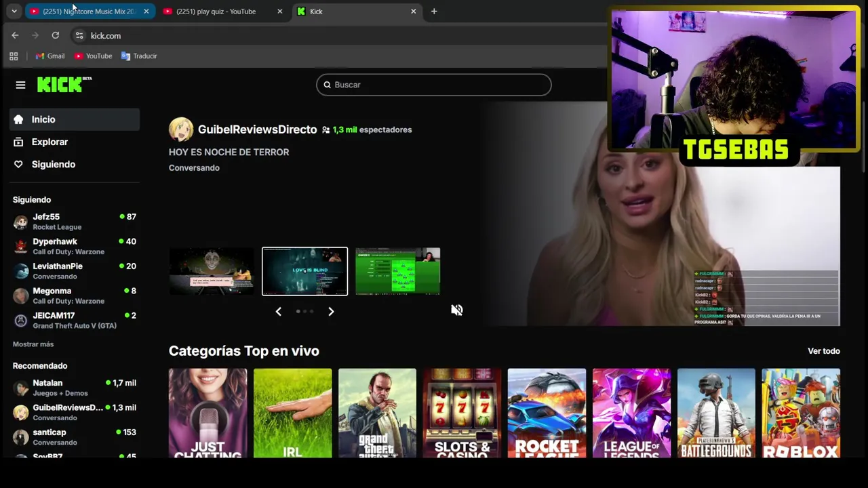Open Battlegrounds category card
The image size is (868, 488).
(x=716, y=413)
